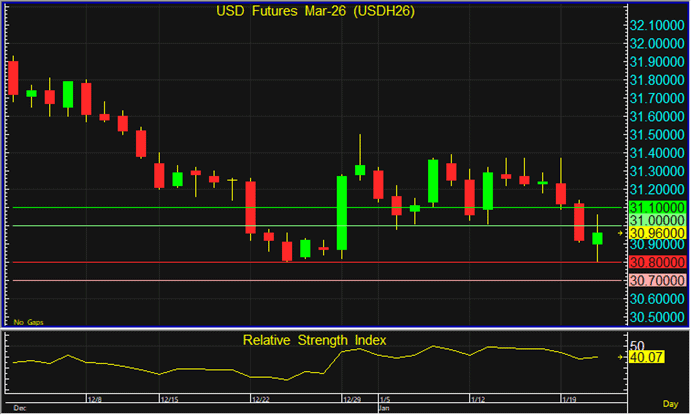Click the small arrow beside the 40.07 RSI tag
Screen dimensions: 691x415
tap(621, 355)
